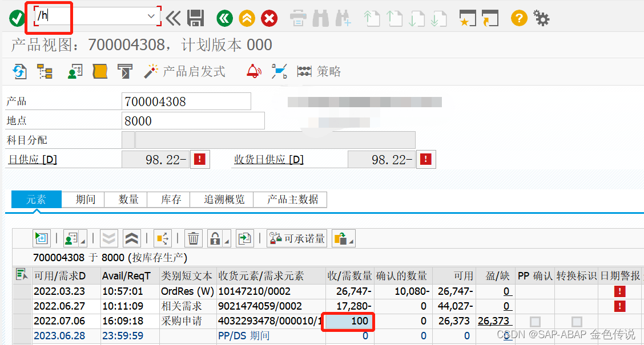644x345 pixels.
Task: Click the orange rectangle icon
Action: click(x=100, y=71)
